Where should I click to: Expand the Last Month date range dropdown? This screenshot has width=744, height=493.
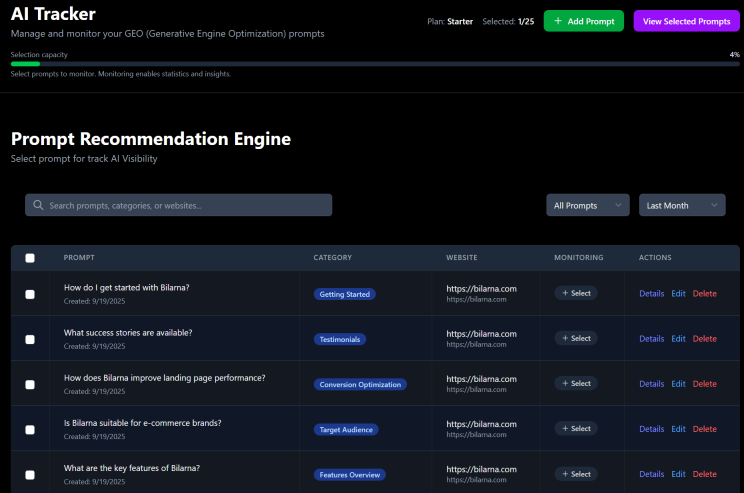[x=682, y=205]
